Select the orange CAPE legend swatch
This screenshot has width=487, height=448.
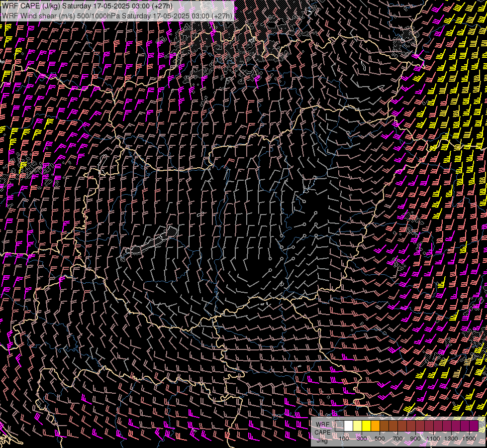[x=375, y=426]
